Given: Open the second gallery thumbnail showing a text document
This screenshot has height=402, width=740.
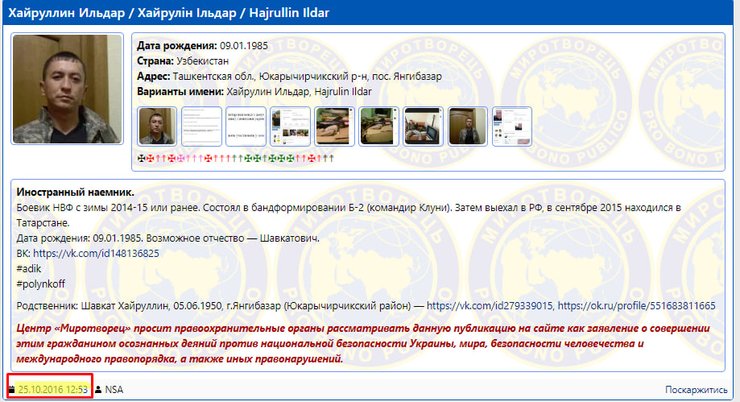Looking at the screenshot, I should [x=201, y=127].
